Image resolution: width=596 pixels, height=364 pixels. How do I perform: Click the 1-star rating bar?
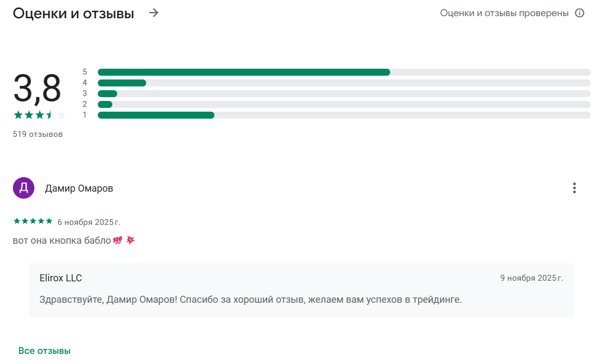tap(344, 115)
